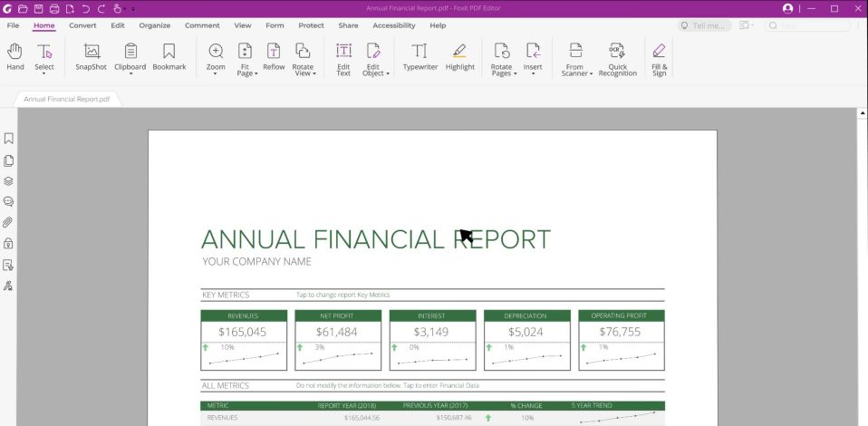Viewport: 868px width, 426px height.
Task: Undo the last action
Action: click(x=86, y=9)
